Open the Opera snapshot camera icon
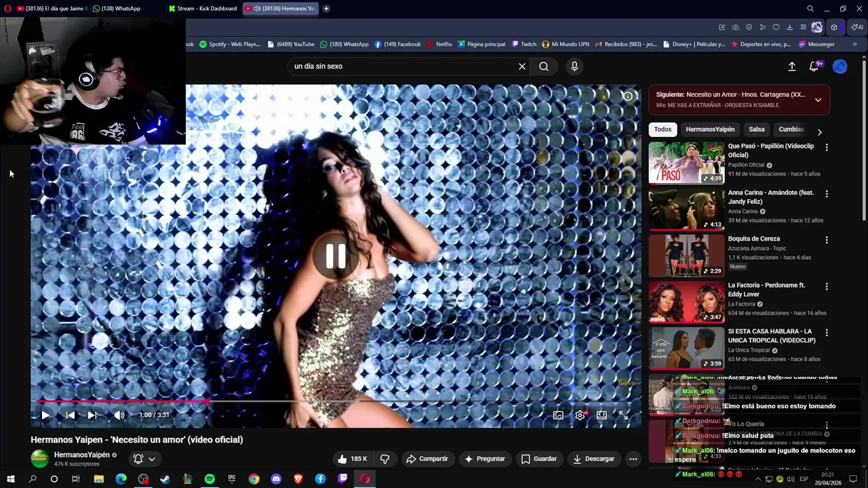The width and height of the screenshot is (868, 488). [x=736, y=27]
